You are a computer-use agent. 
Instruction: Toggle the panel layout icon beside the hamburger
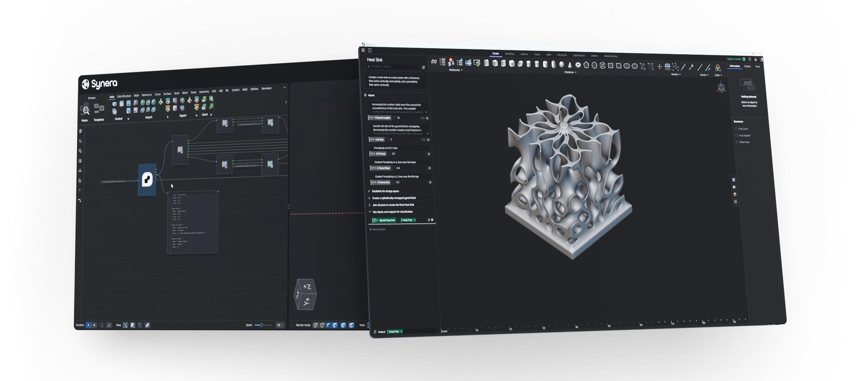point(370,50)
